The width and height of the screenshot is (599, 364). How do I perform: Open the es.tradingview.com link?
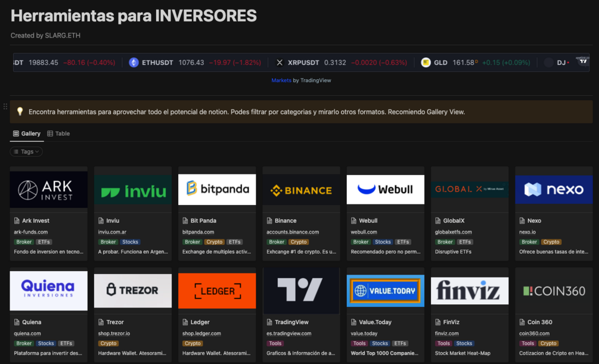(x=289, y=334)
